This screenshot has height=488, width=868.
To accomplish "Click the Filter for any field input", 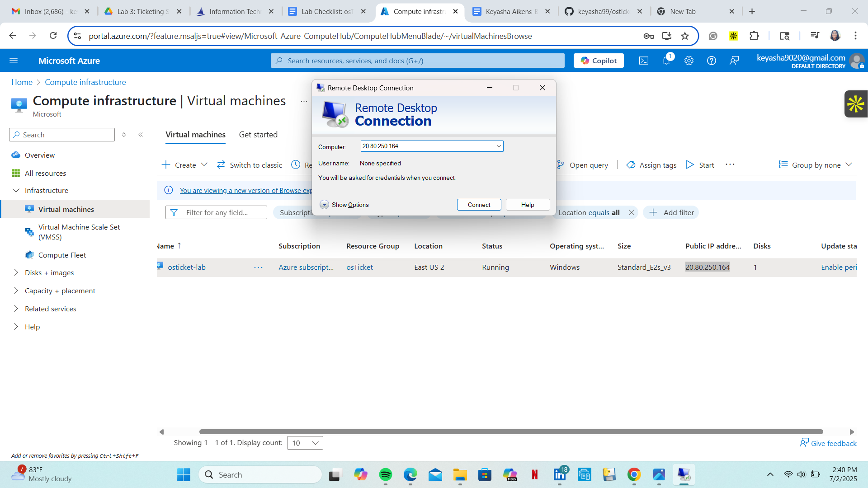I will [216, 212].
